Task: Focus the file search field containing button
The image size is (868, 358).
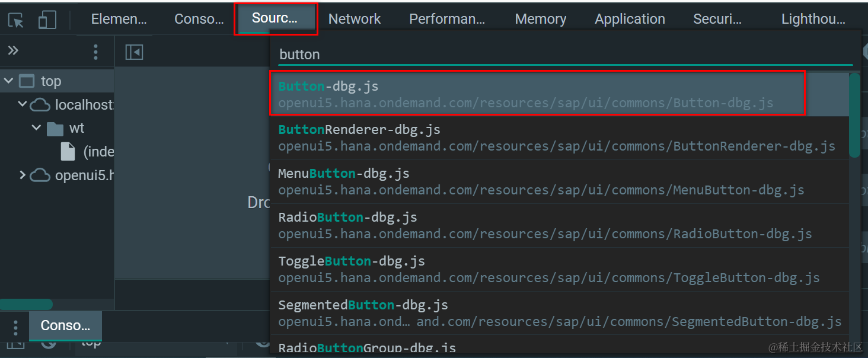Action: 566,55
